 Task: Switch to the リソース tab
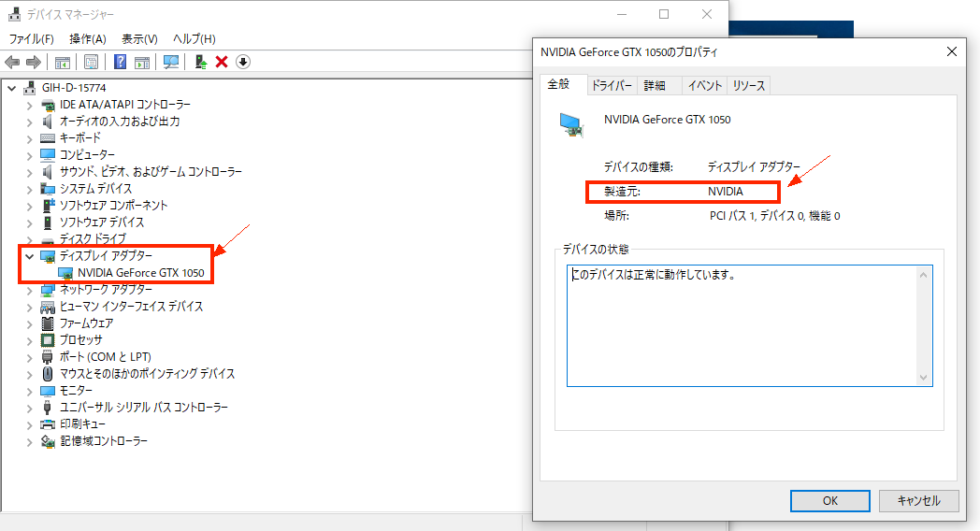tap(749, 86)
